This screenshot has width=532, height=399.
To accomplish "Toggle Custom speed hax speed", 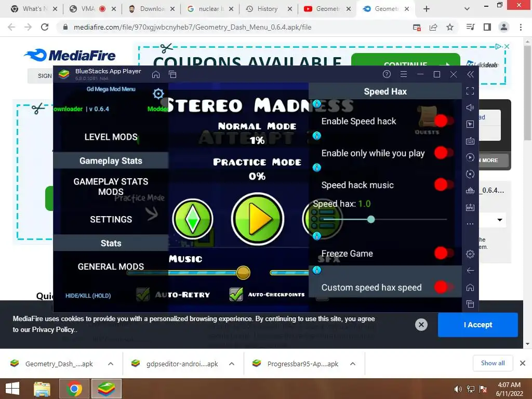I will [444, 287].
